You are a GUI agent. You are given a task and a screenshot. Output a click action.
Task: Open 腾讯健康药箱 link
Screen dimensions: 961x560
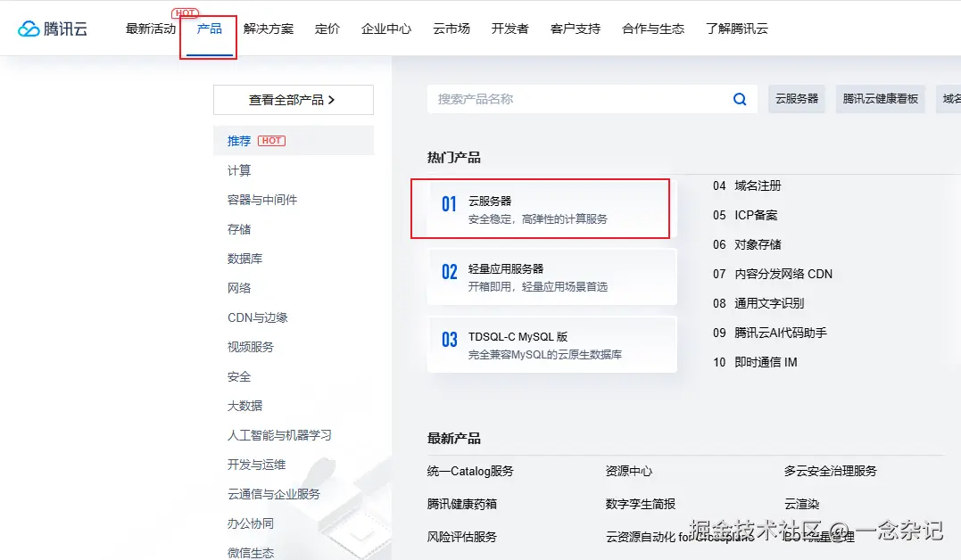tap(462, 504)
